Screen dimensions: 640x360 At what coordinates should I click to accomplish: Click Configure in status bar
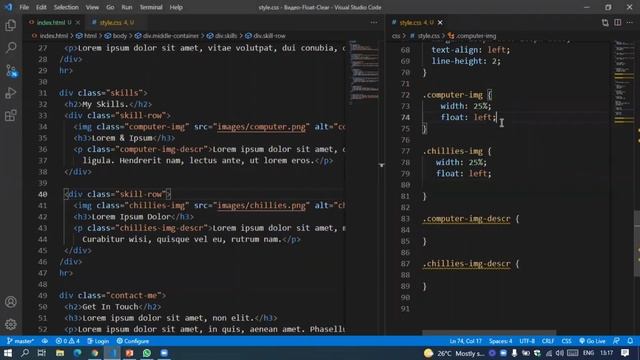point(133,341)
